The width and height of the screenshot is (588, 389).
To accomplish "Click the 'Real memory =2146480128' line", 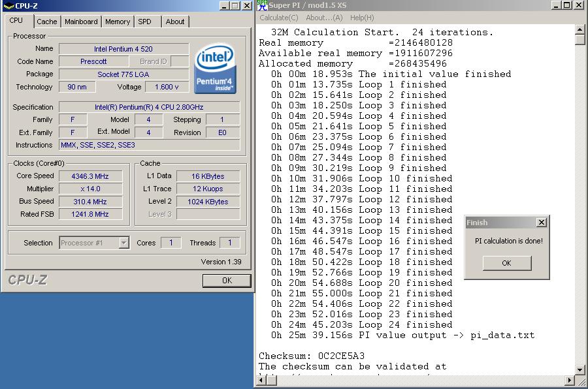I will tap(355, 42).
